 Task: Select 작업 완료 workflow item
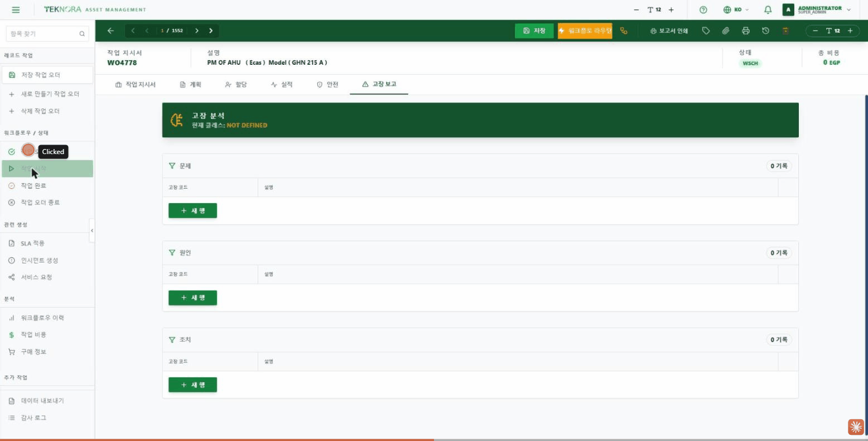(47, 185)
